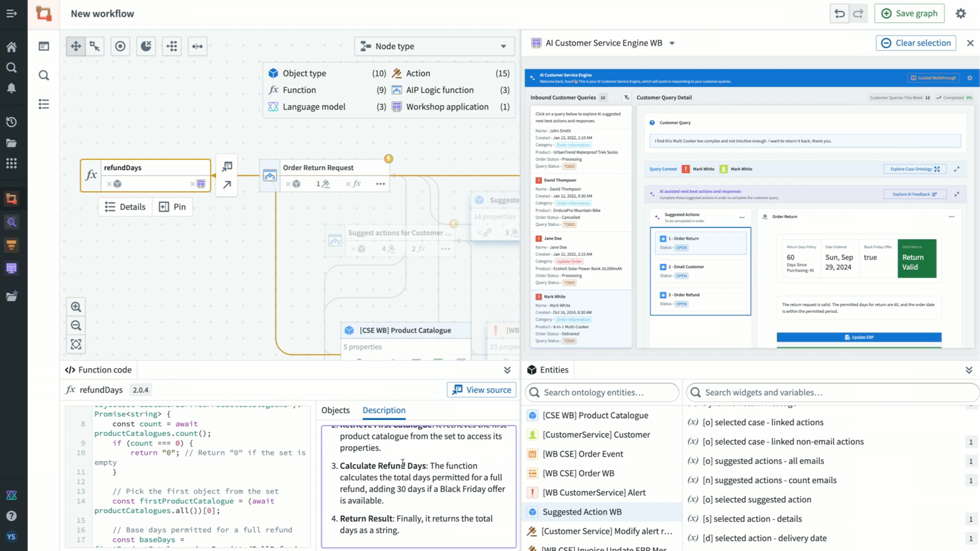
Task: Switch to the Objects tab
Action: 336,410
